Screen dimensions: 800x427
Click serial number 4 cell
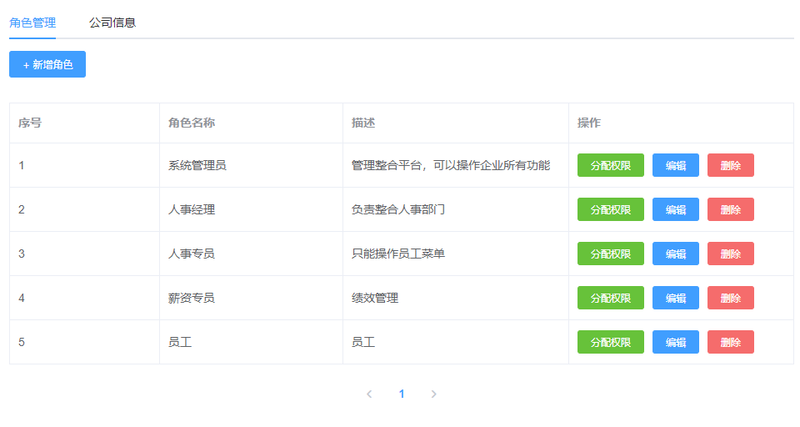(84, 298)
